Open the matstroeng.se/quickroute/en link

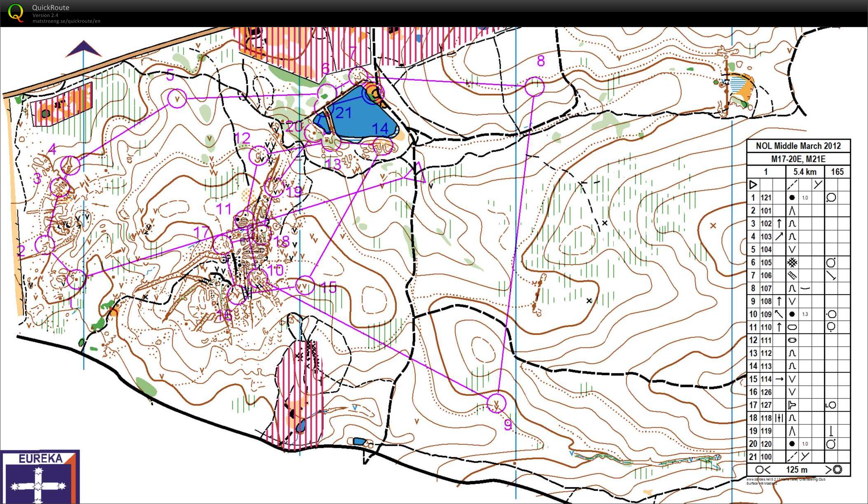66,21
